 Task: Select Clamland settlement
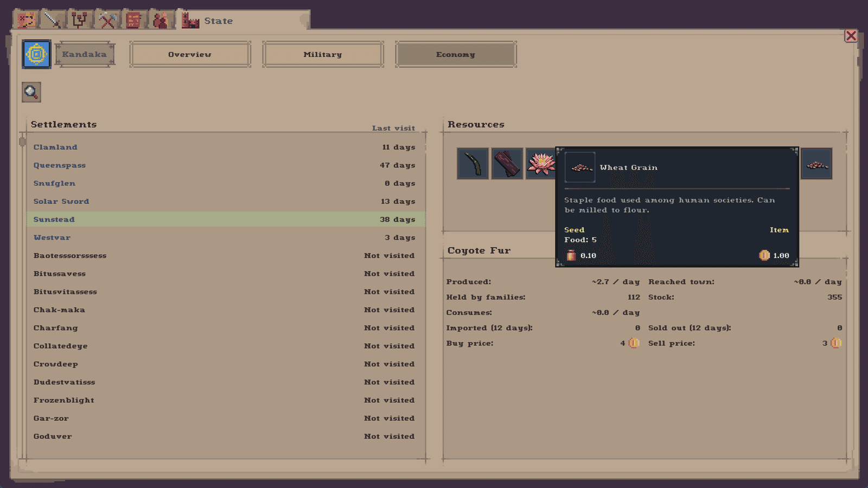[226, 147]
